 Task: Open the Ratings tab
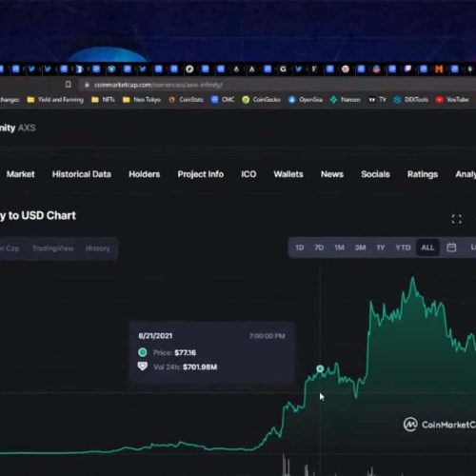(x=423, y=174)
